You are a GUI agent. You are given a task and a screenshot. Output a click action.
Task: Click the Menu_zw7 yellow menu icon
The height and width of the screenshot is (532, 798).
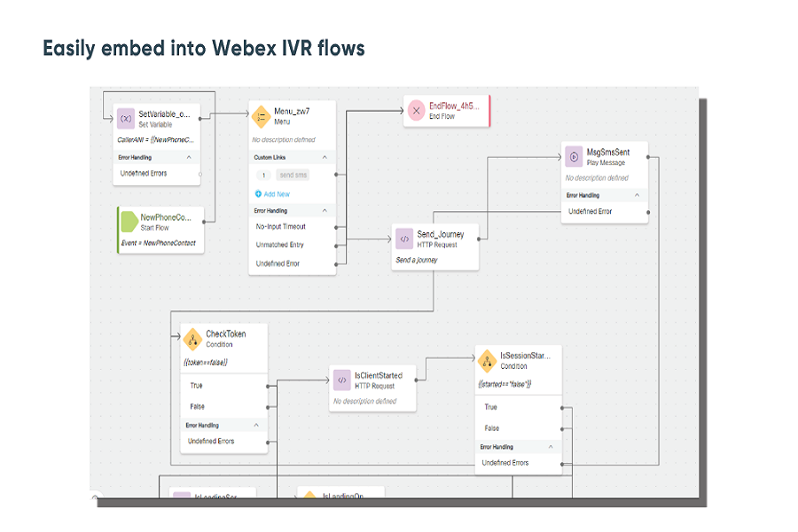pyautogui.click(x=261, y=117)
